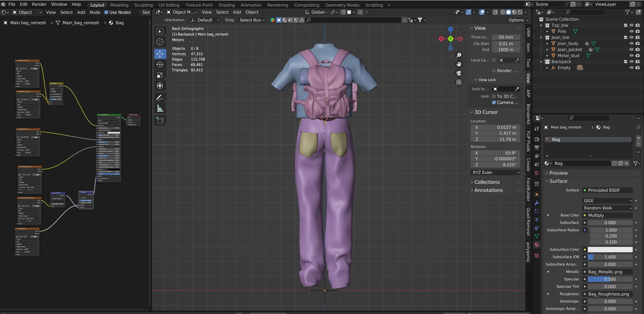644x314 pixels.
Task: Click Bag_Roughness.png roughness input button
Action: click(607, 294)
